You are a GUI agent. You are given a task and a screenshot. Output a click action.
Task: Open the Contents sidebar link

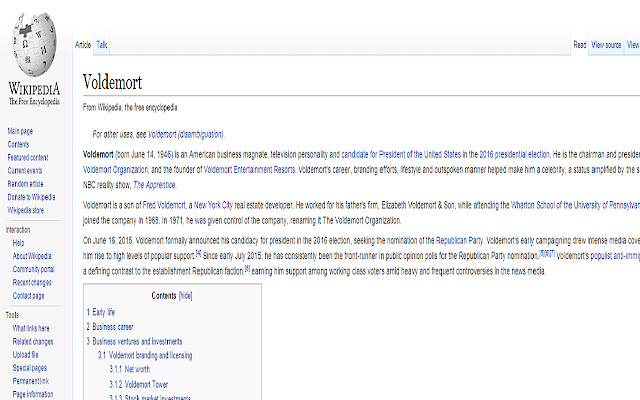18,144
